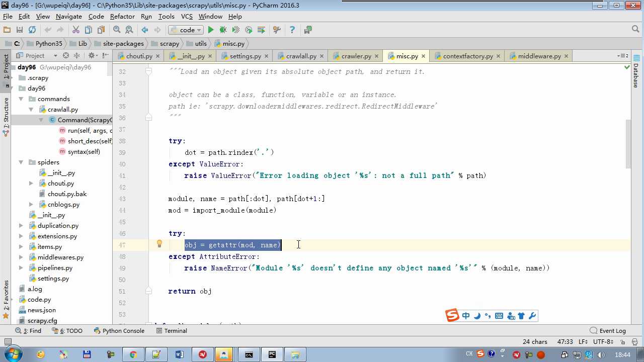
Task: Hide the Project panel with its hide icon
Action: (x=106, y=56)
